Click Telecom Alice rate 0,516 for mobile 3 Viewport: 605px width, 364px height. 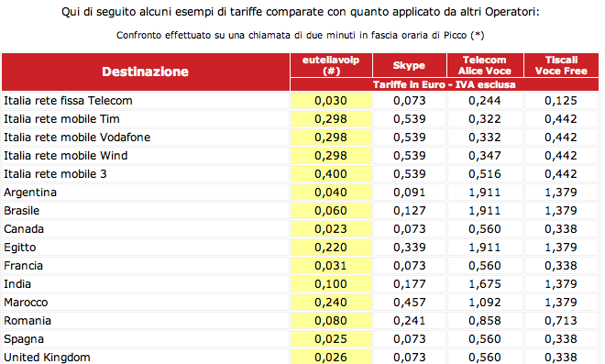coord(485,174)
